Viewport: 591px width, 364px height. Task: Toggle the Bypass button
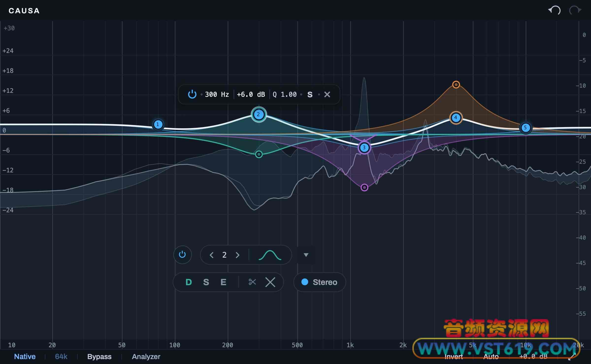pyautogui.click(x=99, y=357)
